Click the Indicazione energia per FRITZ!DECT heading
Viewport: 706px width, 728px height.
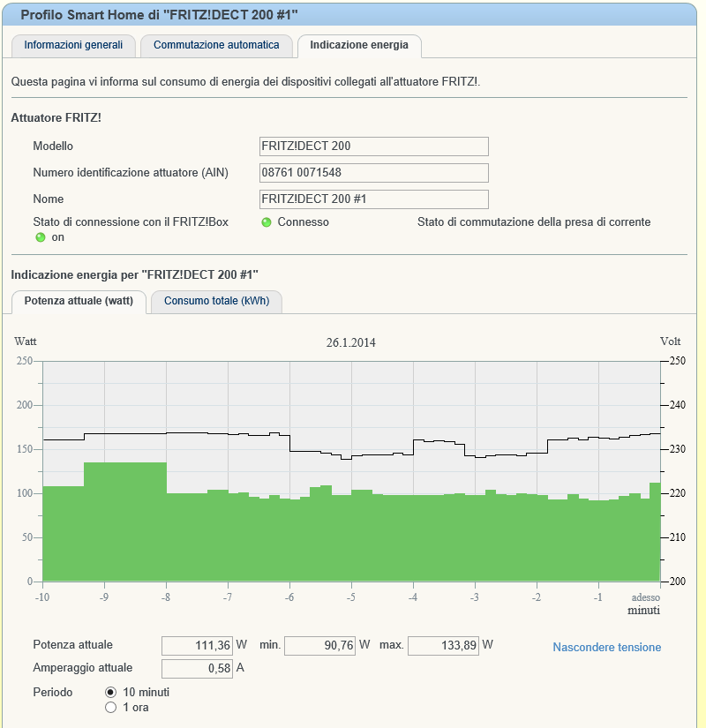[x=135, y=274]
